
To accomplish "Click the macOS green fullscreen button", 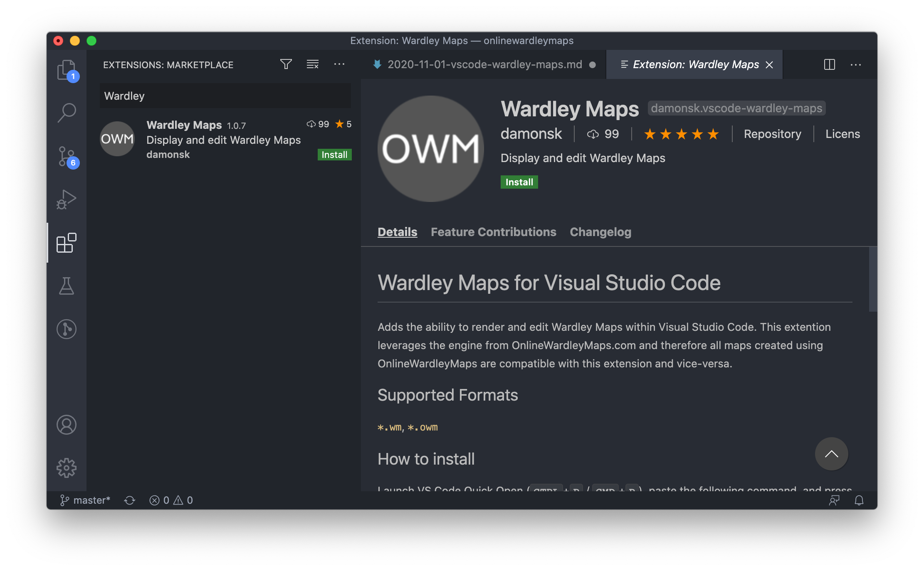I will pyautogui.click(x=91, y=41).
